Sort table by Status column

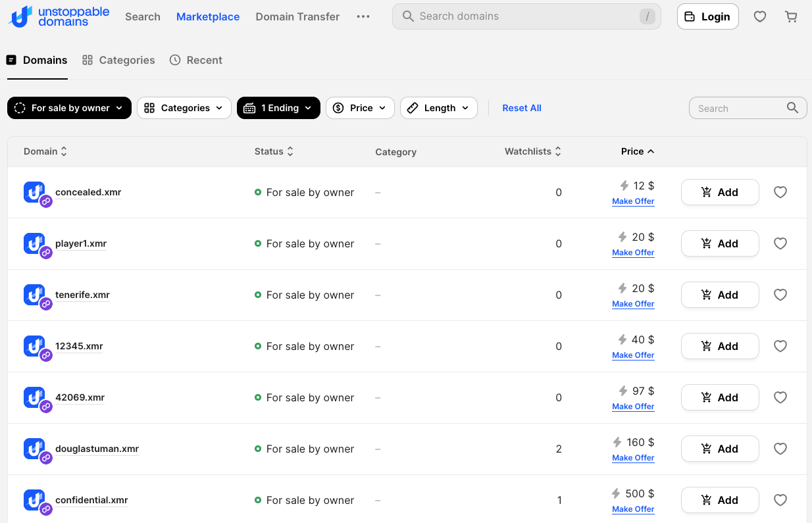(274, 151)
